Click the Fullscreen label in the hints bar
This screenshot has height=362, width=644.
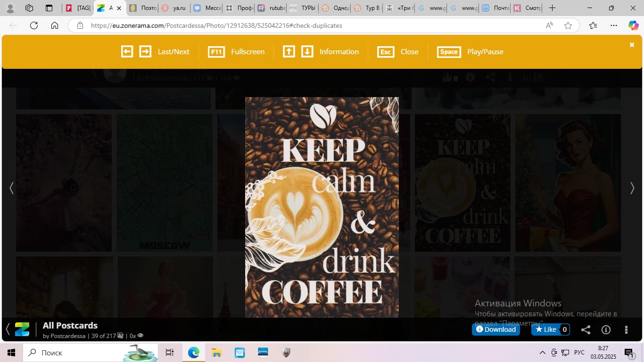coord(248,52)
